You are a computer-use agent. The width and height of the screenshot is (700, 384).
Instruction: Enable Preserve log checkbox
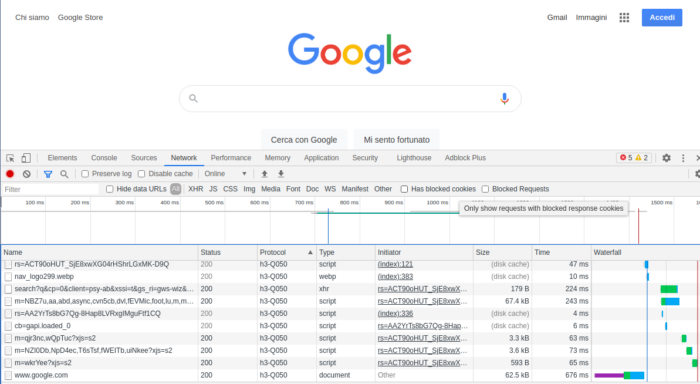[x=85, y=174]
